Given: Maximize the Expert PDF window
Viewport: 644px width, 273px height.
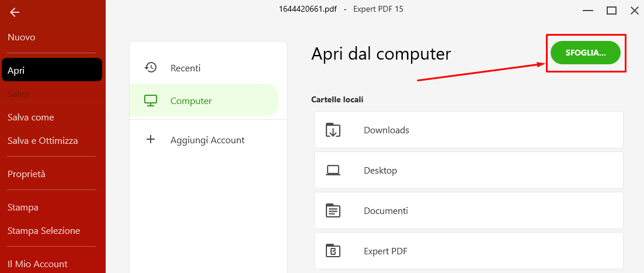Looking at the screenshot, I should (611, 11).
